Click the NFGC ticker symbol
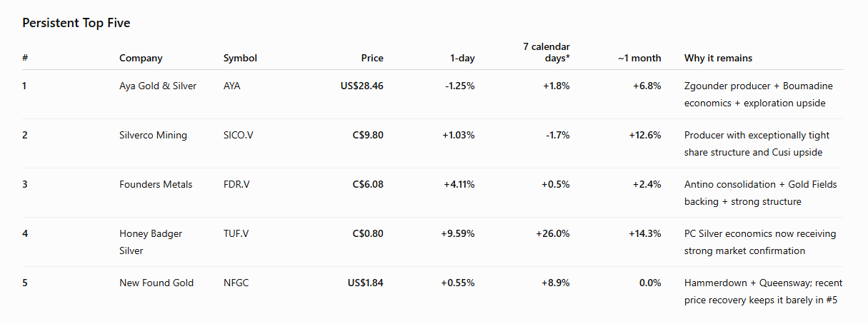 (x=236, y=283)
